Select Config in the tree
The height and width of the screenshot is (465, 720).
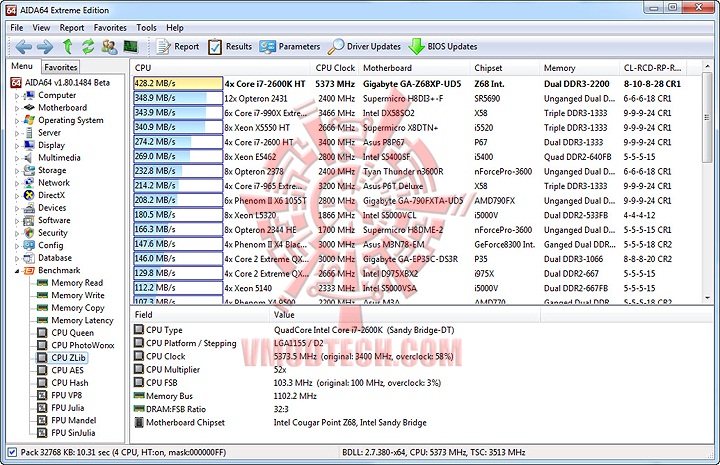point(51,245)
